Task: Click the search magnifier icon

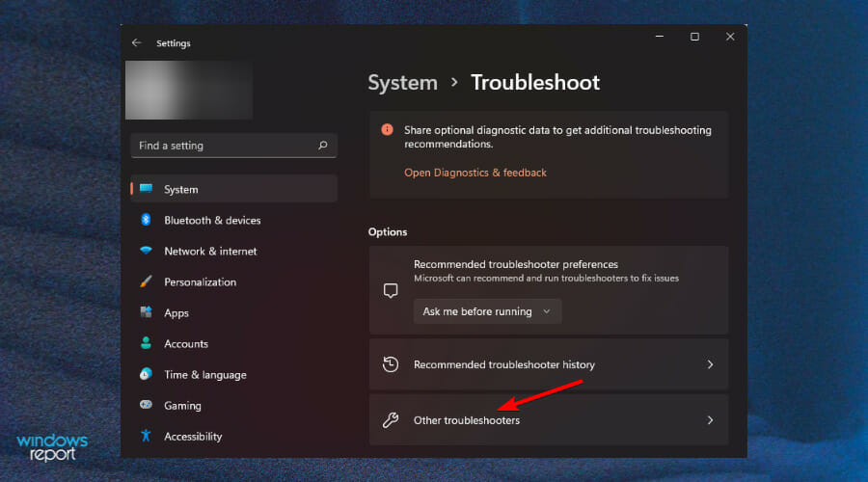Action: point(323,145)
